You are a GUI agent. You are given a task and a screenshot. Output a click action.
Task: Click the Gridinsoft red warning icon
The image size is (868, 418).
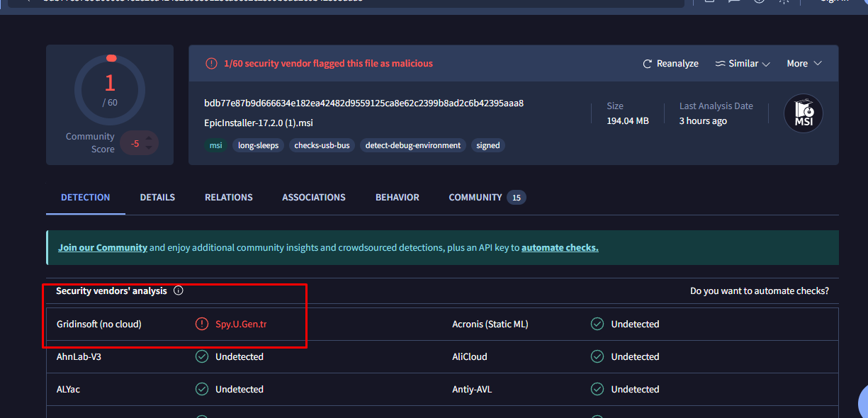click(202, 324)
